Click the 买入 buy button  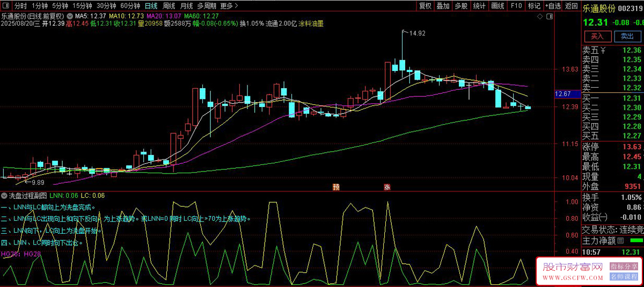click(597, 37)
